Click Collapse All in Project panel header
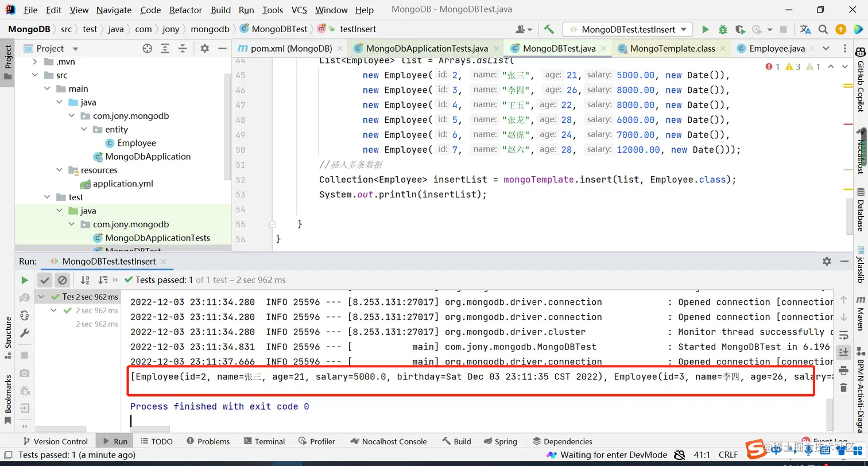 (x=183, y=49)
